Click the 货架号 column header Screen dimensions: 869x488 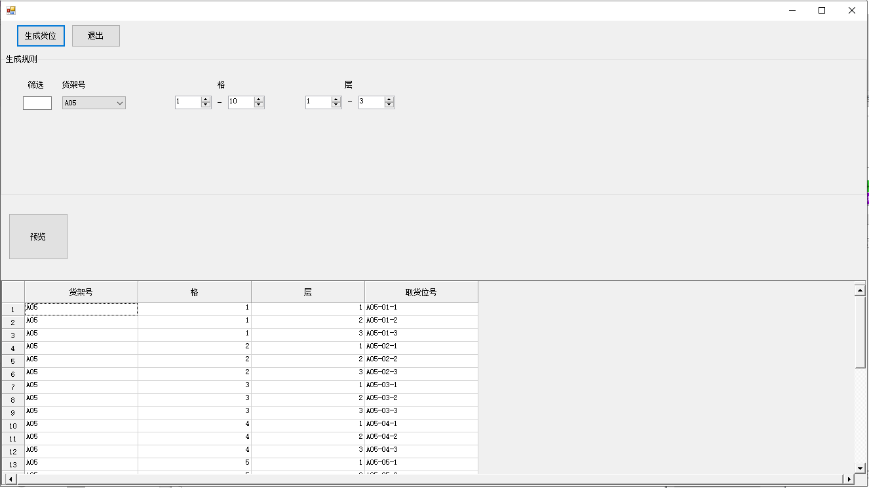click(81, 292)
